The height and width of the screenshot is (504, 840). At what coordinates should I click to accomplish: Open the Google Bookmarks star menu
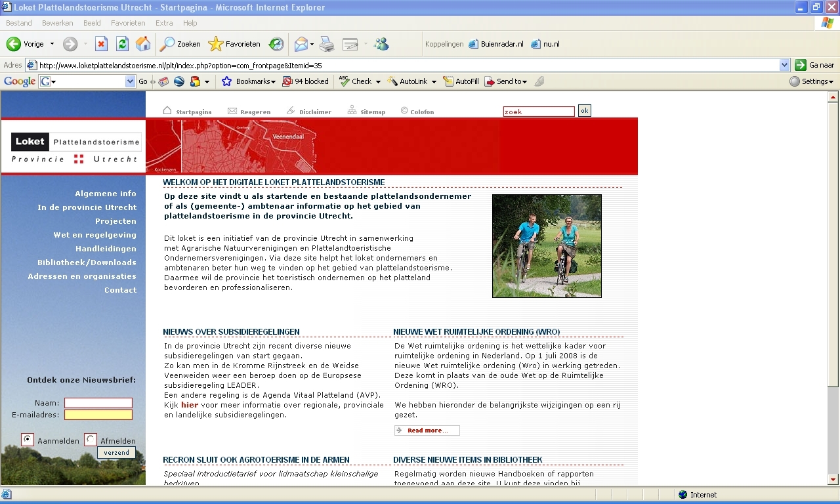click(248, 81)
